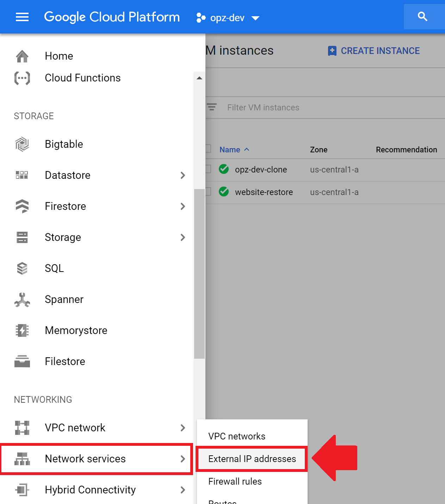Click the Datastore grid icon

[22, 175]
